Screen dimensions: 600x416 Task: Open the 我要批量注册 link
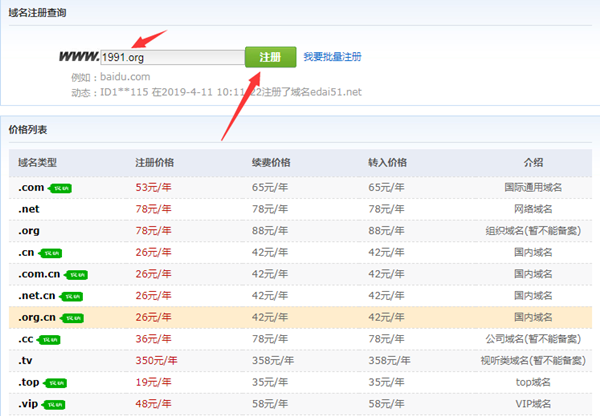point(333,57)
